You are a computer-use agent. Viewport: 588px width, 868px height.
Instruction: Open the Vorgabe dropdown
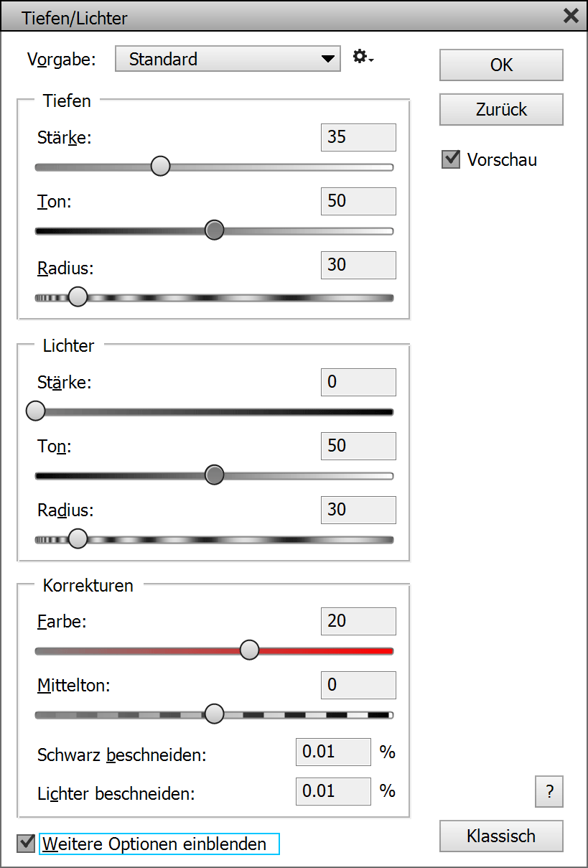pyautogui.click(x=228, y=59)
